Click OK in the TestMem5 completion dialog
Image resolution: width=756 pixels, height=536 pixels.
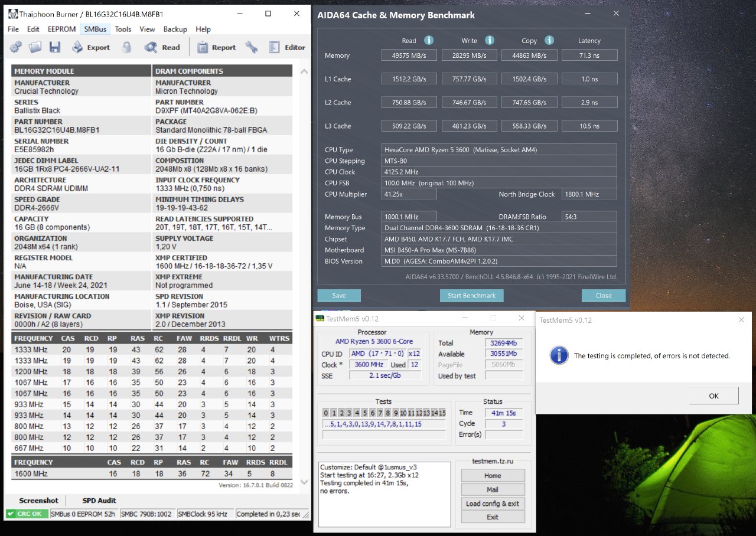point(713,396)
